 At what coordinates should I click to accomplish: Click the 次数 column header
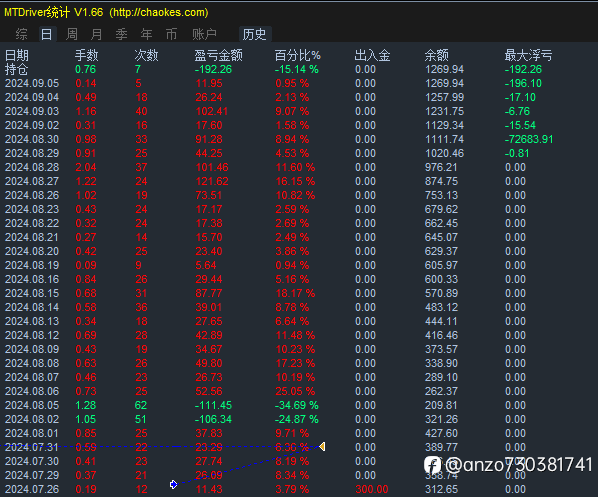pos(146,55)
